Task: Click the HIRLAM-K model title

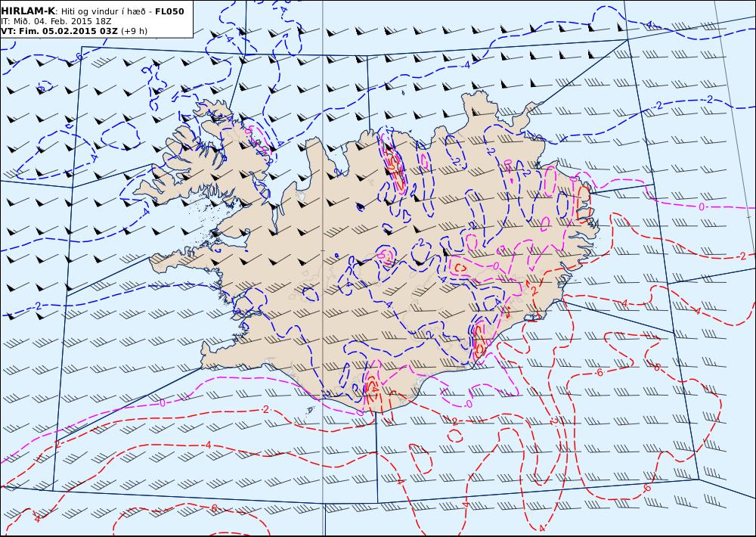Action: point(28,11)
